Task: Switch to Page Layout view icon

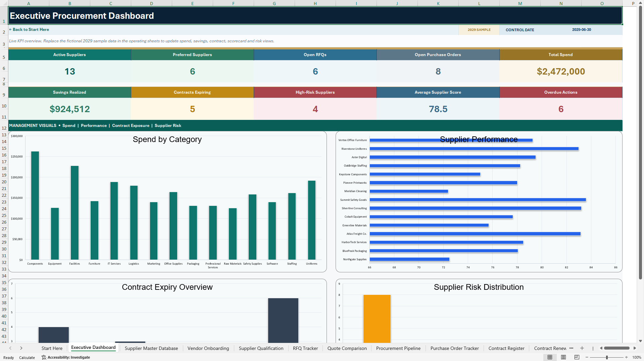Action: 563,357
